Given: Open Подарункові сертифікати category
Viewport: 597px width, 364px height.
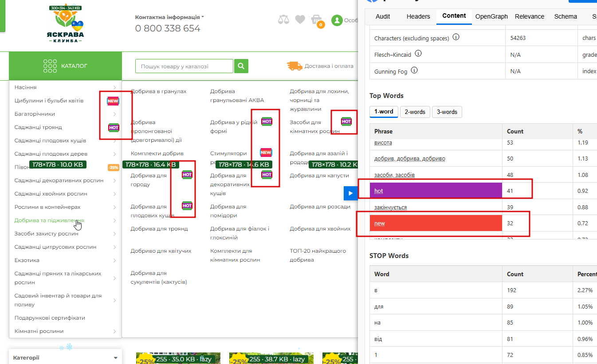Looking at the screenshot, I should pos(50,318).
